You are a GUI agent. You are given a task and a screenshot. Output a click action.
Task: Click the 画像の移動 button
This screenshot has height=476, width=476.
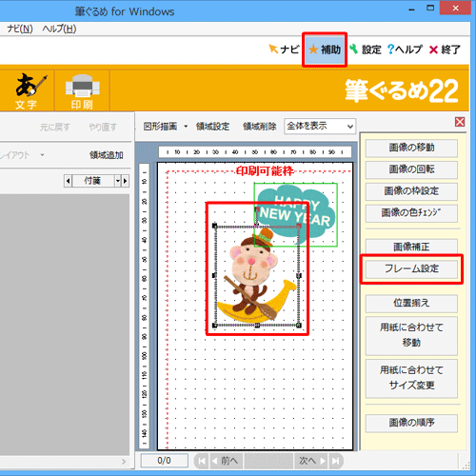[x=411, y=148]
